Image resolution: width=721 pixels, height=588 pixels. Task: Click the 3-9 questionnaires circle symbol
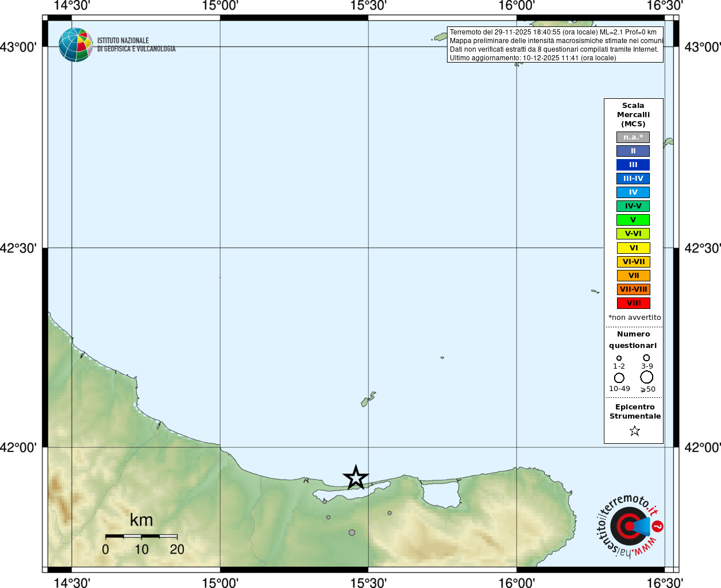646,357
